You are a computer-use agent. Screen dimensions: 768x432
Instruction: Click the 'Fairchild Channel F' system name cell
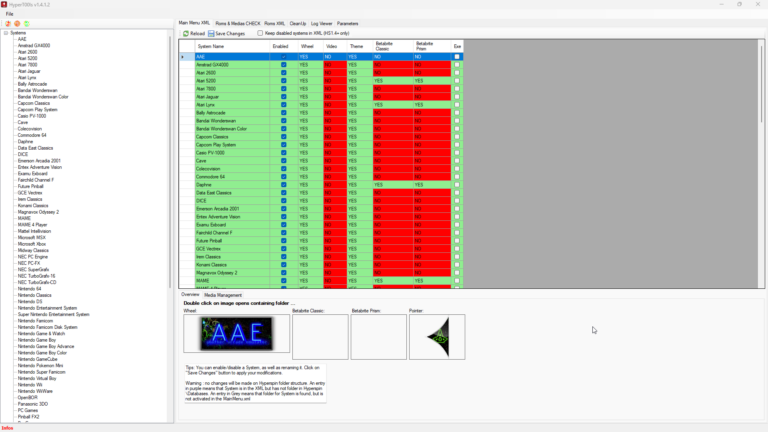coord(232,233)
